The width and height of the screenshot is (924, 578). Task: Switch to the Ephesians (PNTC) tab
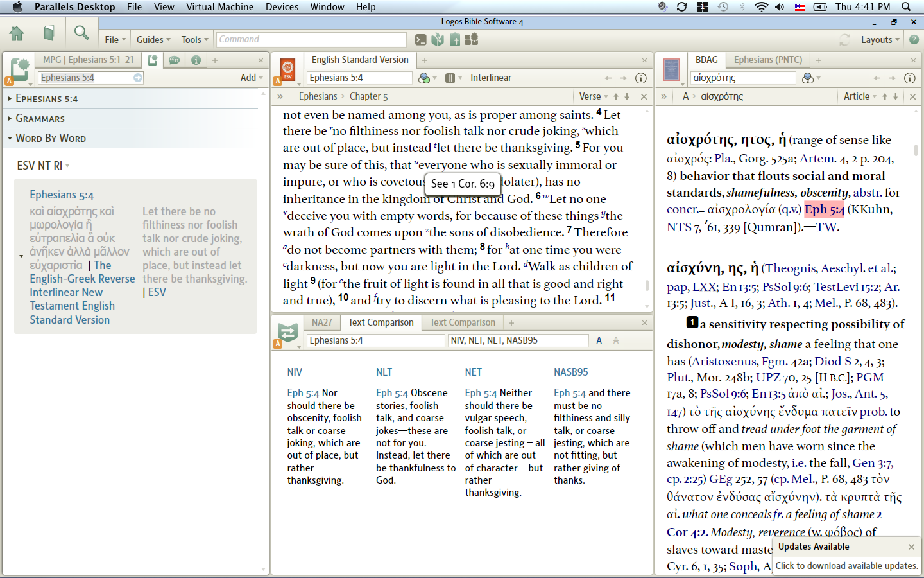point(768,60)
